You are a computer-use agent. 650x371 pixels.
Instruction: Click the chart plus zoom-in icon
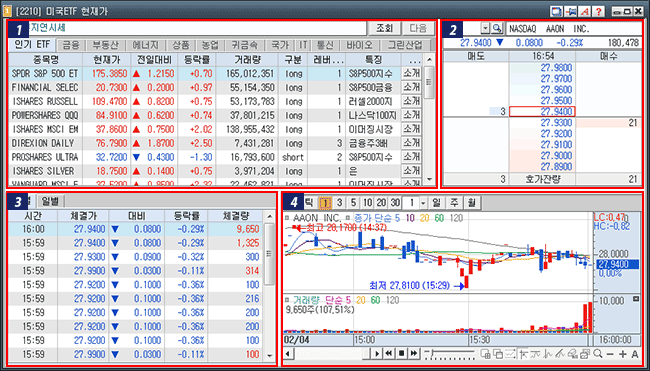tap(623, 354)
